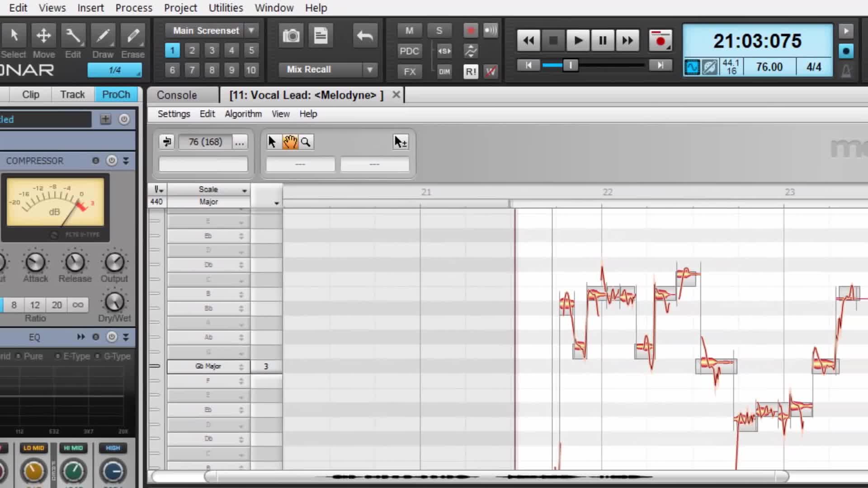The height and width of the screenshot is (488, 868).
Task: Select Melodyne main arrow tool
Action: [272, 142]
